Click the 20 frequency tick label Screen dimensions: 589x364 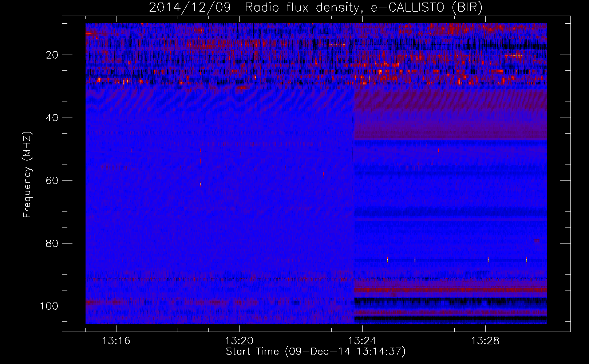(52, 55)
